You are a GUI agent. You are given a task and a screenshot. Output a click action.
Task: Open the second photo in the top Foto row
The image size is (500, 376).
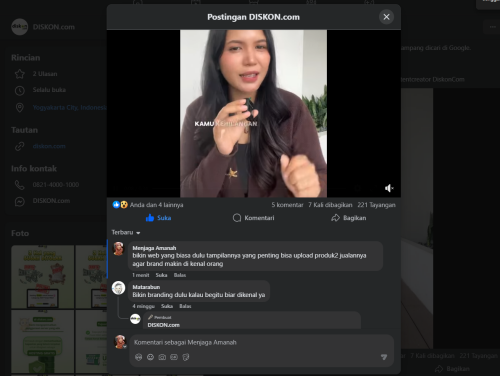pos(91,277)
